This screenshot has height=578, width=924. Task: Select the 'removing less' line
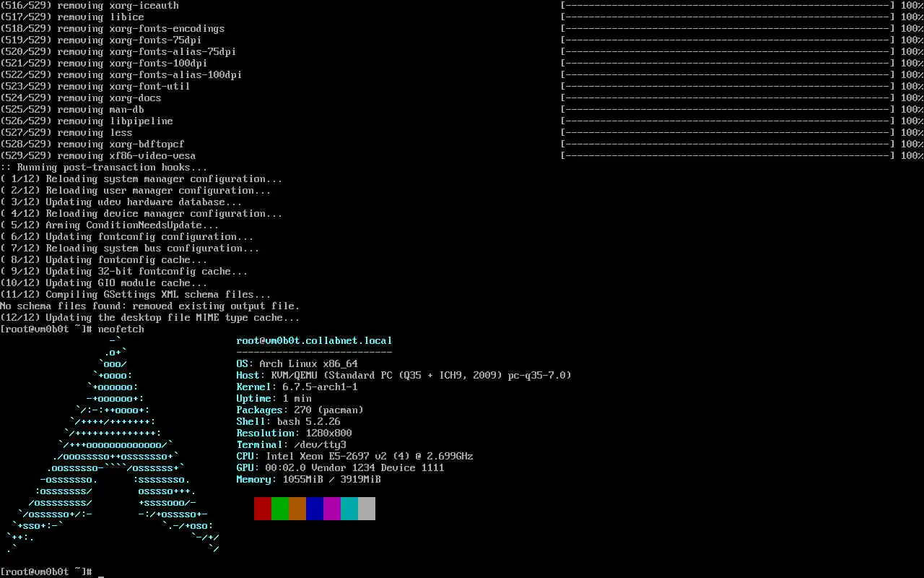[x=66, y=133]
